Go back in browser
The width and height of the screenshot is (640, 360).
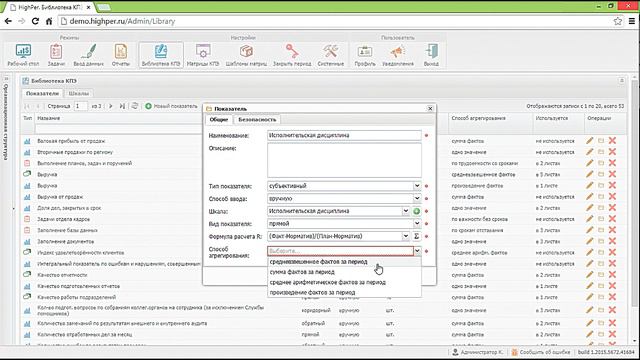[8, 21]
